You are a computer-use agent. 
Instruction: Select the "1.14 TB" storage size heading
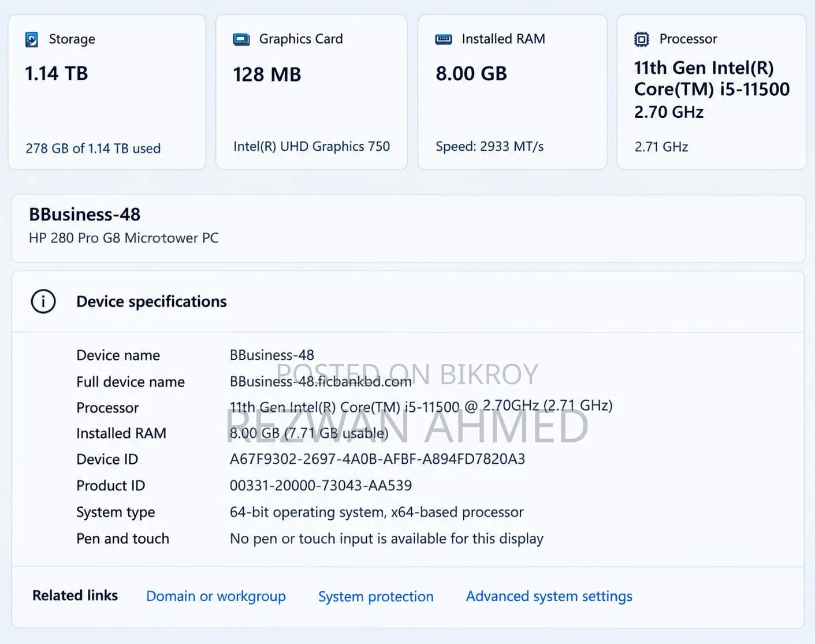point(57,73)
